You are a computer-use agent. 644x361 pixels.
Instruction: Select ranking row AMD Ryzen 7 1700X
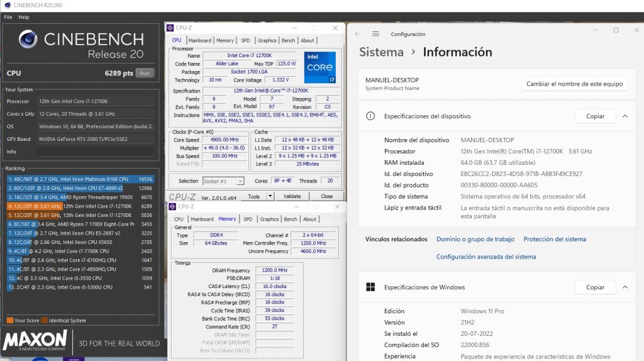click(x=80, y=225)
